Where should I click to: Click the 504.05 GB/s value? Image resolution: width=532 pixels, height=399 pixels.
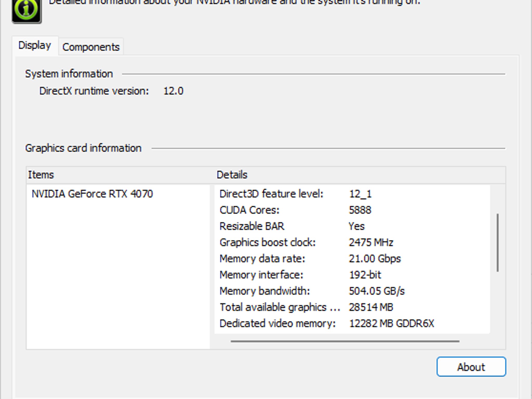(377, 291)
